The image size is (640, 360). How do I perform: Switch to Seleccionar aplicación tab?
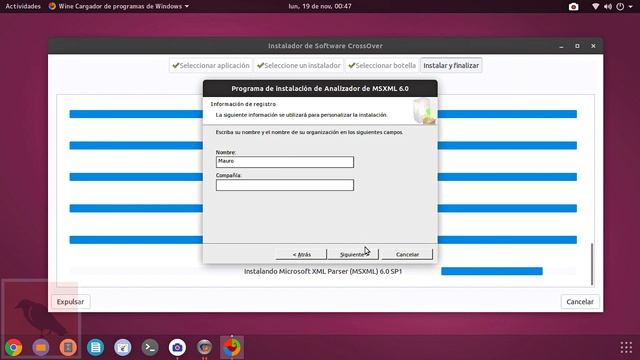click(x=211, y=65)
